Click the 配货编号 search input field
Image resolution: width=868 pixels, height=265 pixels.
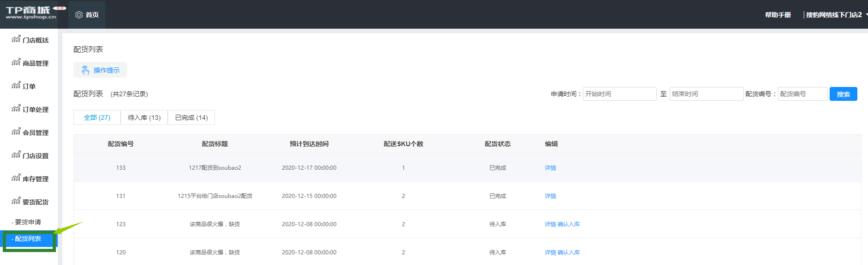(x=802, y=94)
